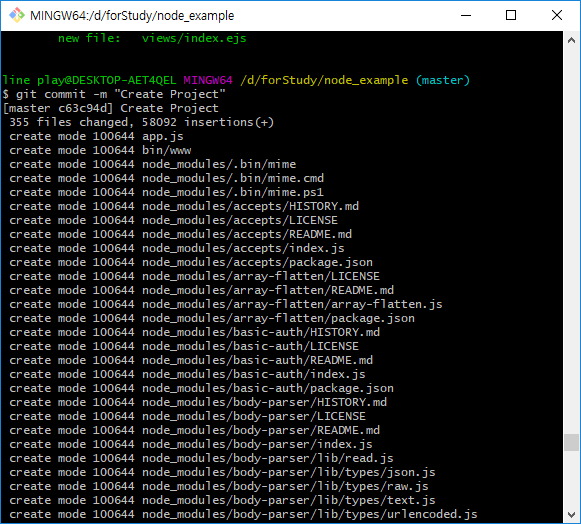Click 'node_modules/.bin/mime.ps1' line
Image resolution: width=581 pixels, height=524 pixels.
166,192
